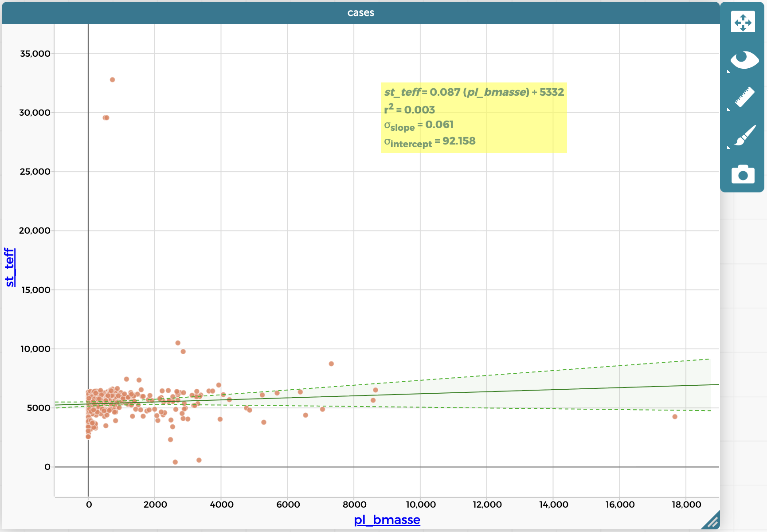Click the 10,000 x-axis tick label
767x532 pixels.
pyautogui.click(x=421, y=505)
